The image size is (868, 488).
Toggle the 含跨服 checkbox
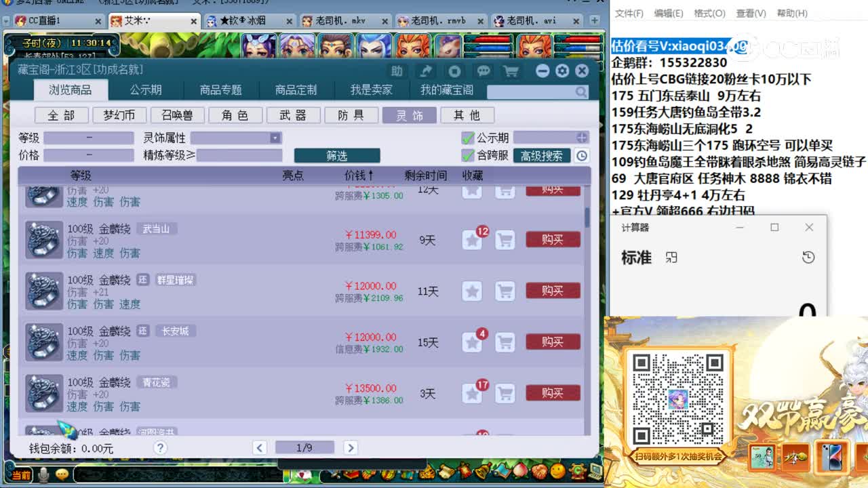coord(467,155)
